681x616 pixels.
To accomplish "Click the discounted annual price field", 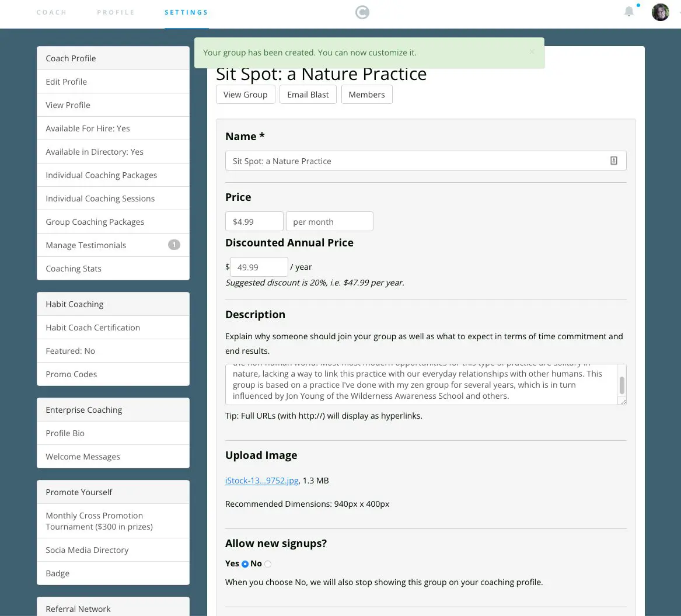I will 259,267.
